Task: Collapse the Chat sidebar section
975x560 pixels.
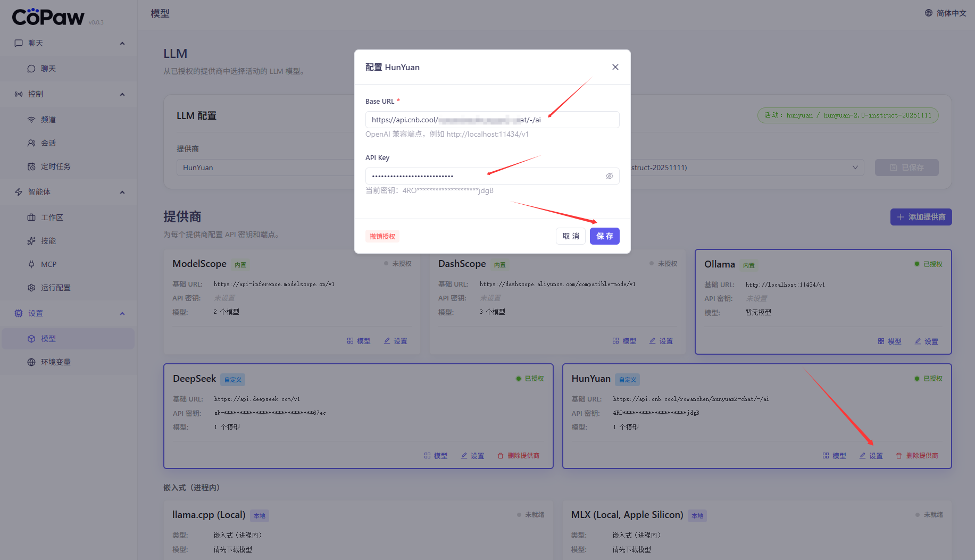Action: pyautogui.click(x=122, y=43)
